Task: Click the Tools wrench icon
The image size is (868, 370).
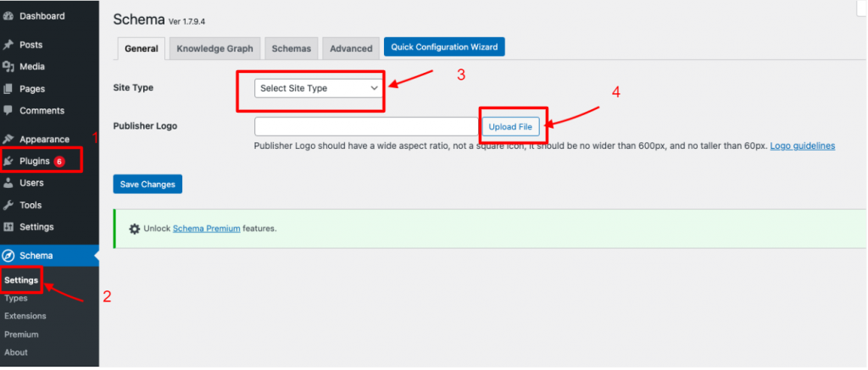Action: click(8, 205)
